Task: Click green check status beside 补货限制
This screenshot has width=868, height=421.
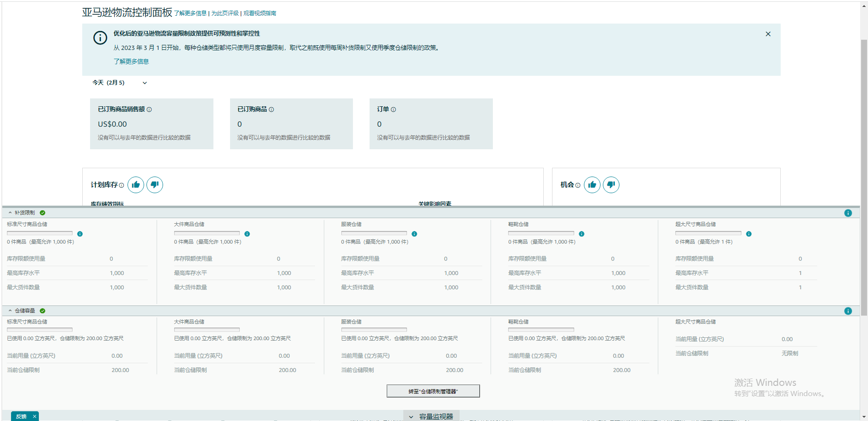Action: pos(42,213)
